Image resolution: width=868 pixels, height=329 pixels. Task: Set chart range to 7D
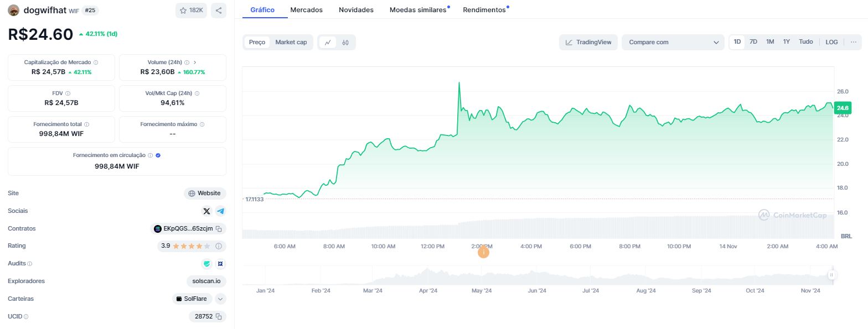pyautogui.click(x=753, y=42)
